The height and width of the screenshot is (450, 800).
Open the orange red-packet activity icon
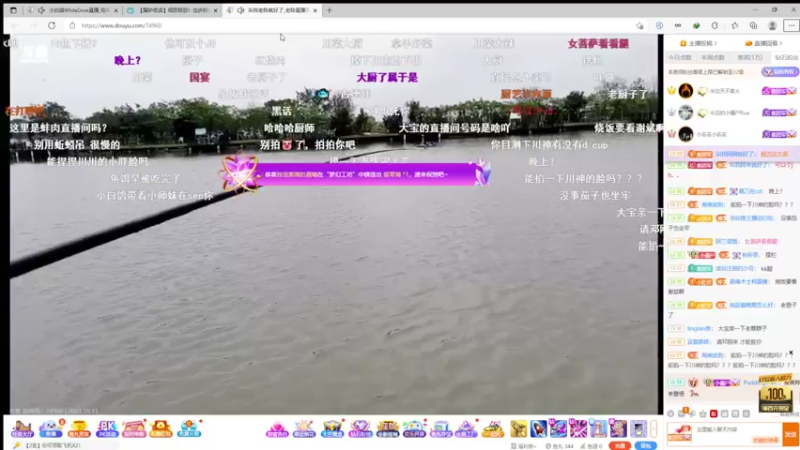coord(161,429)
